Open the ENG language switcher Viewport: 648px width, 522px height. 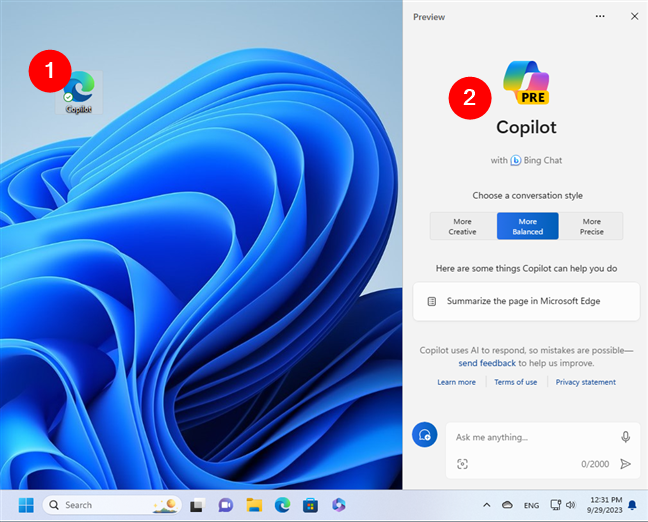point(531,505)
